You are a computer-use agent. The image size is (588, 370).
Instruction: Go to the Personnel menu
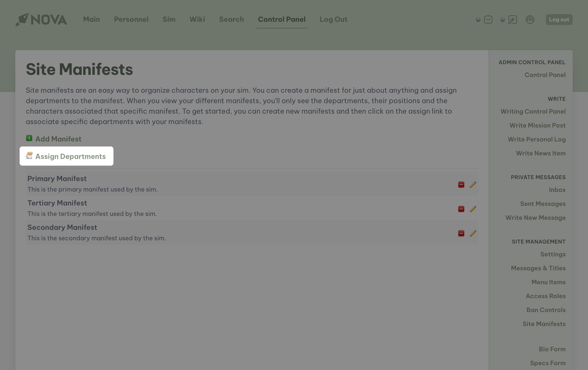click(x=131, y=19)
